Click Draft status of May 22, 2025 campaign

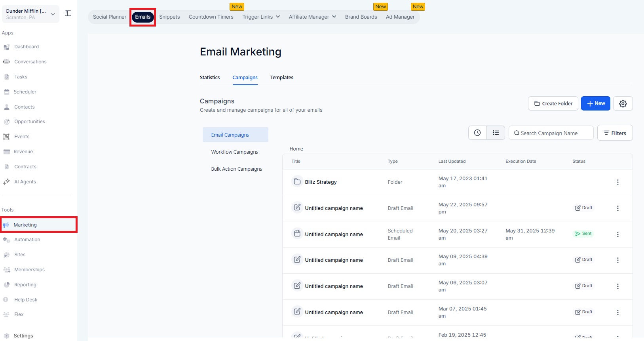[x=584, y=208]
